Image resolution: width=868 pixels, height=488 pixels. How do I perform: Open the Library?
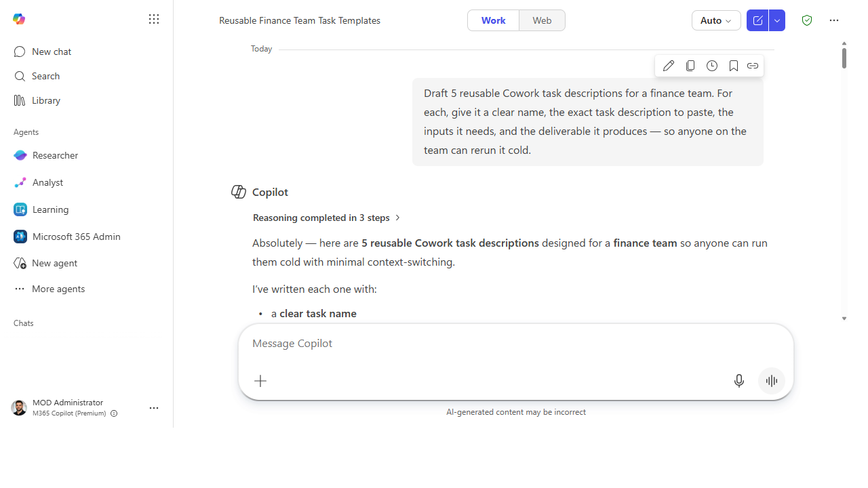[87, 100]
